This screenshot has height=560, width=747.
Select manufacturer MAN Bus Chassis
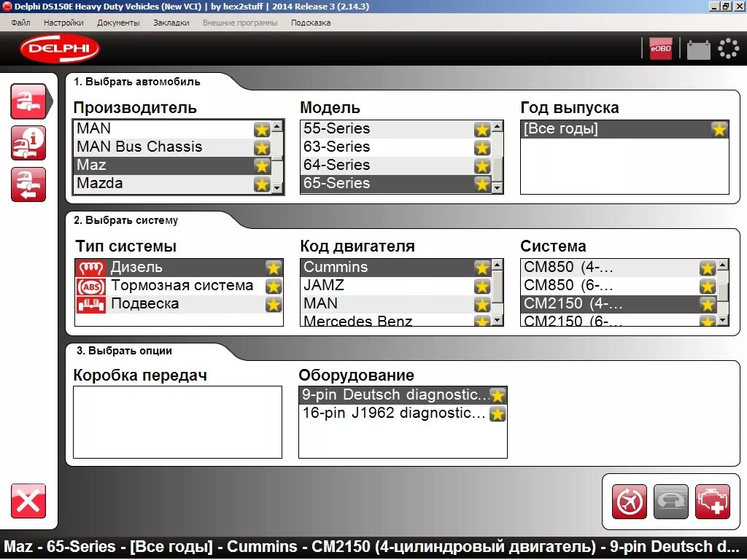tap(172, 147)
